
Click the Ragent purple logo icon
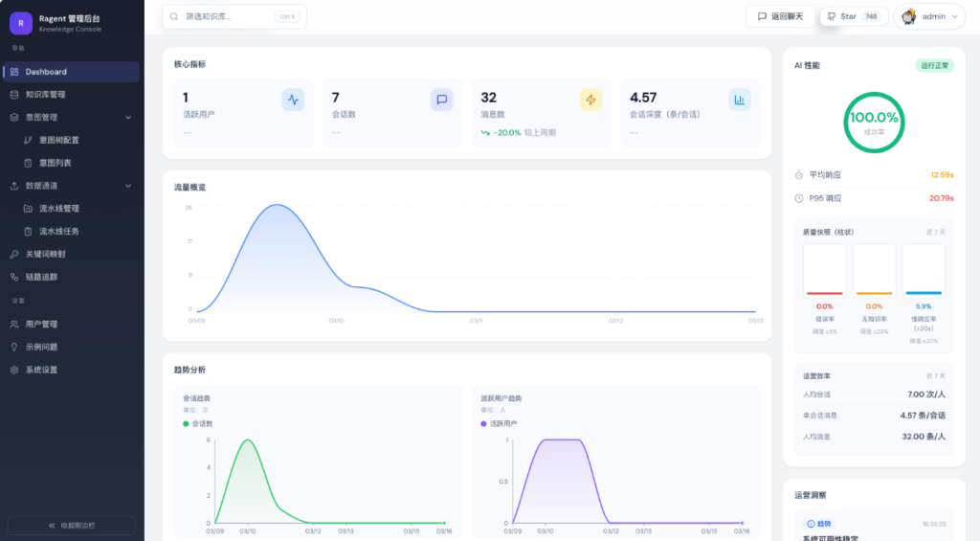21,23
